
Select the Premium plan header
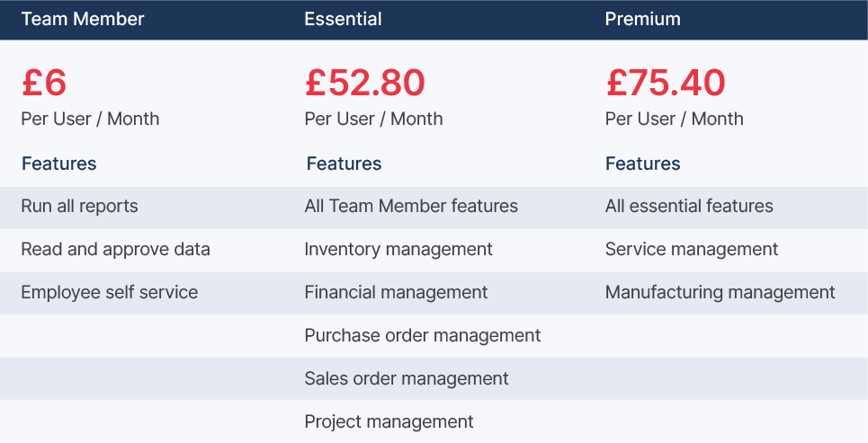click(x=643, y=19)
